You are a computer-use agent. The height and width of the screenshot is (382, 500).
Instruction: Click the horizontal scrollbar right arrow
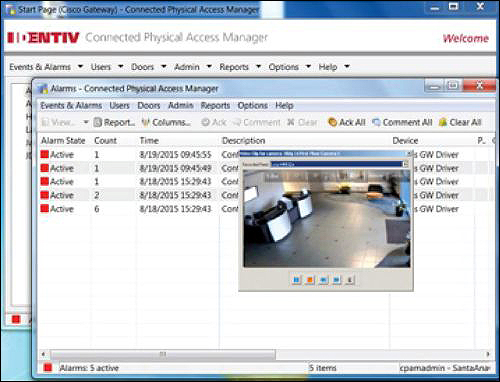tap(488, 354)
